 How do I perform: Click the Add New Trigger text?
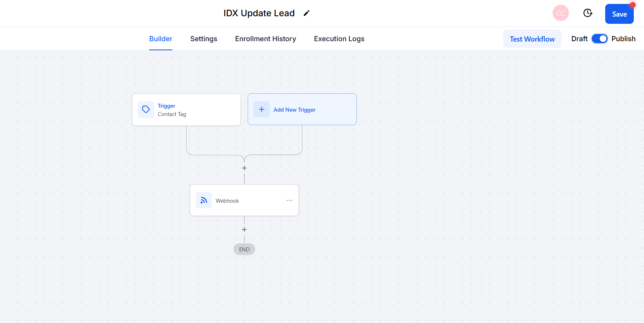pos(294,110)
